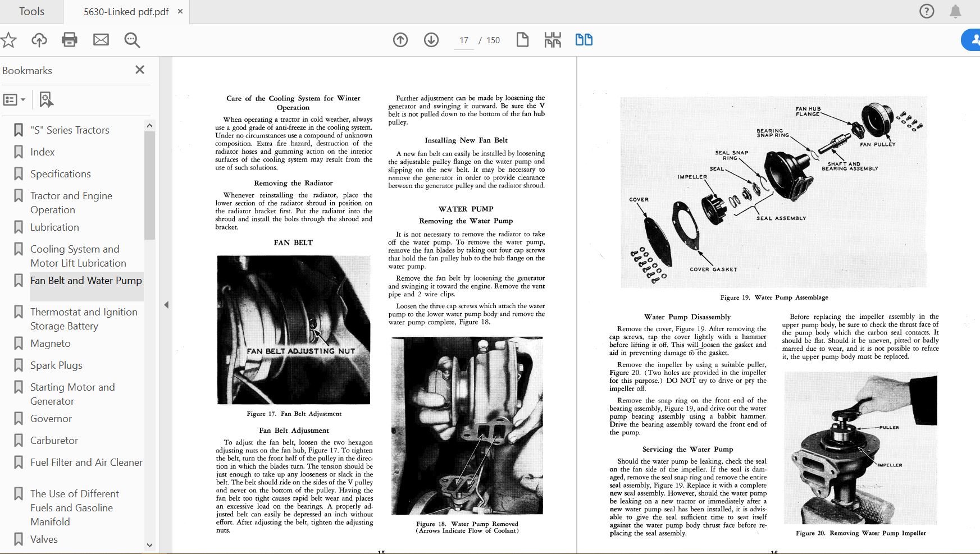Go to the Lubrication bookmark
The height and width of the screenshot is (554, 980).
tap(54, 227)
